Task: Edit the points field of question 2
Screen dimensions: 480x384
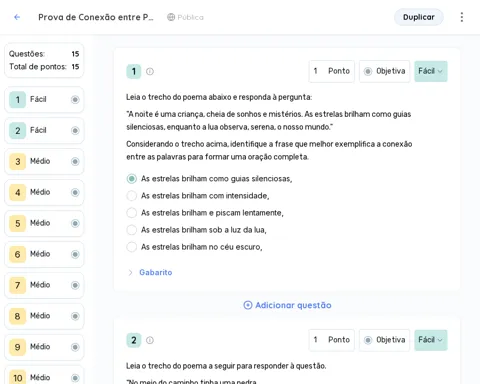Action: click(331, 340)
